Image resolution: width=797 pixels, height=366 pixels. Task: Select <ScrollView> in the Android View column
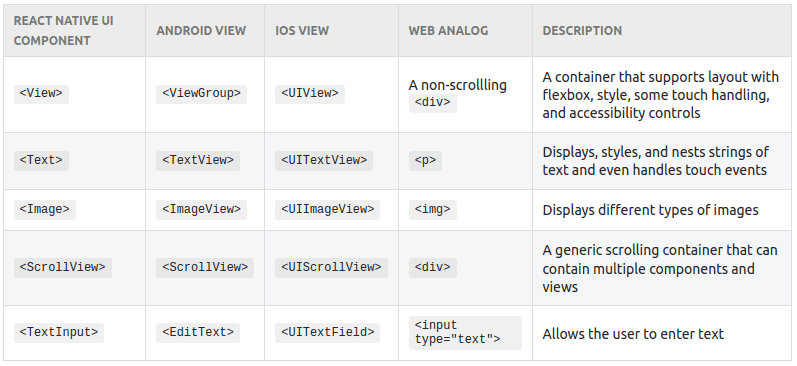(x=205, y=268)
